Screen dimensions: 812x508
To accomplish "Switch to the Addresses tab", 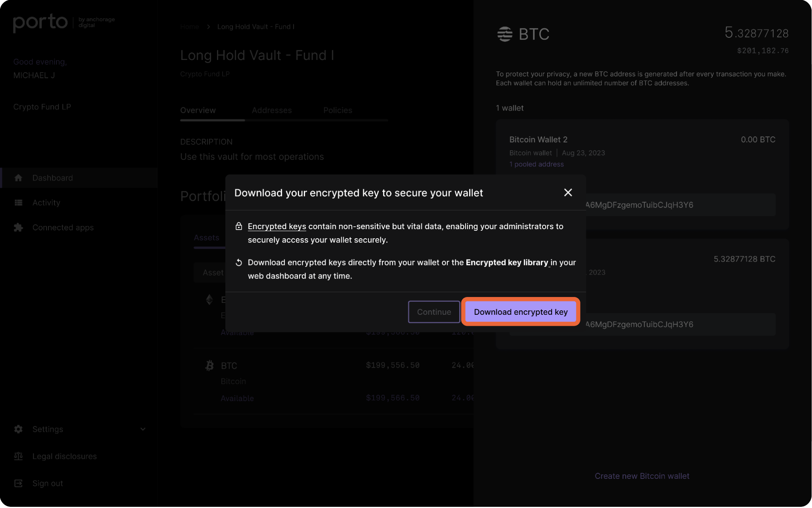I will point(272,110).
